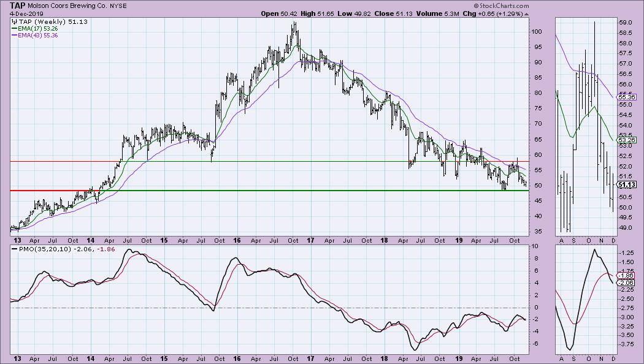Viewport: 644px width, 364px height.
Task: Click the Chg +0.65 (+1.29%) value
Action: [493, 13]
